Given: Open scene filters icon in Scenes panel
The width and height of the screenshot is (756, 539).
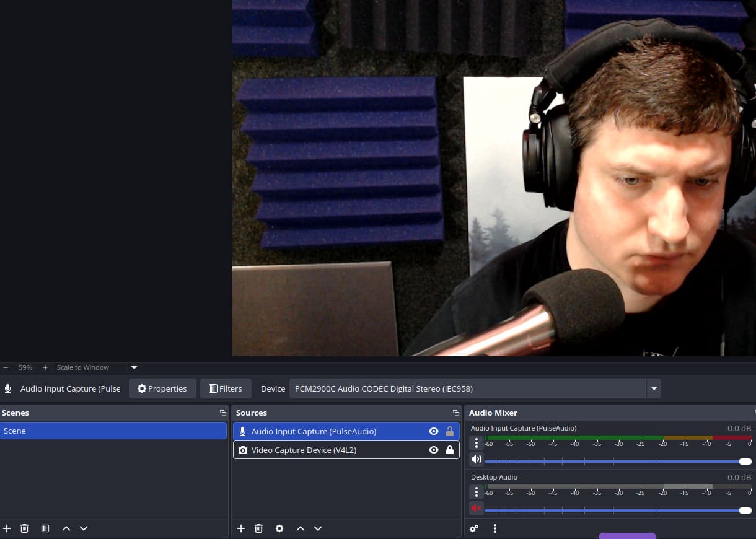Looking at the screenshot, I should point(45,528).
